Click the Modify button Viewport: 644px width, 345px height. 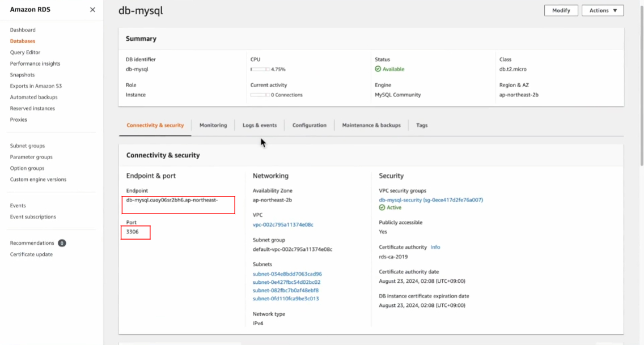(561, 11)
